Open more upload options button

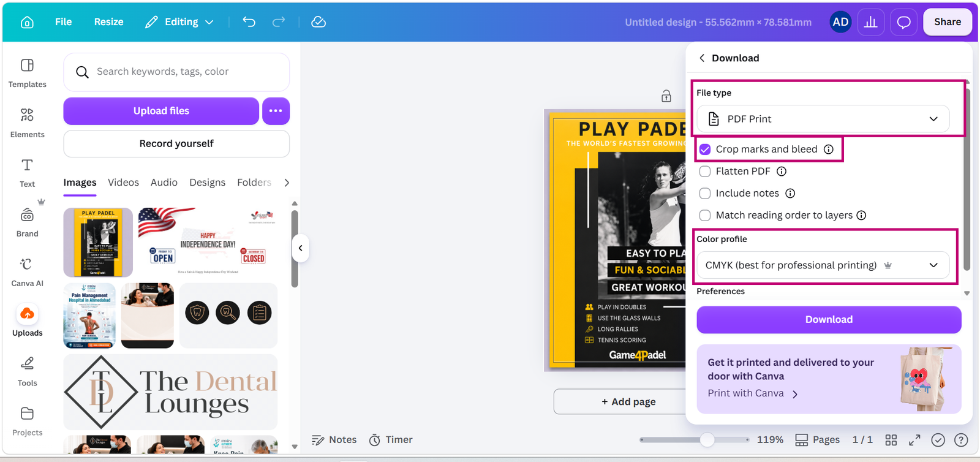(276, 111)
